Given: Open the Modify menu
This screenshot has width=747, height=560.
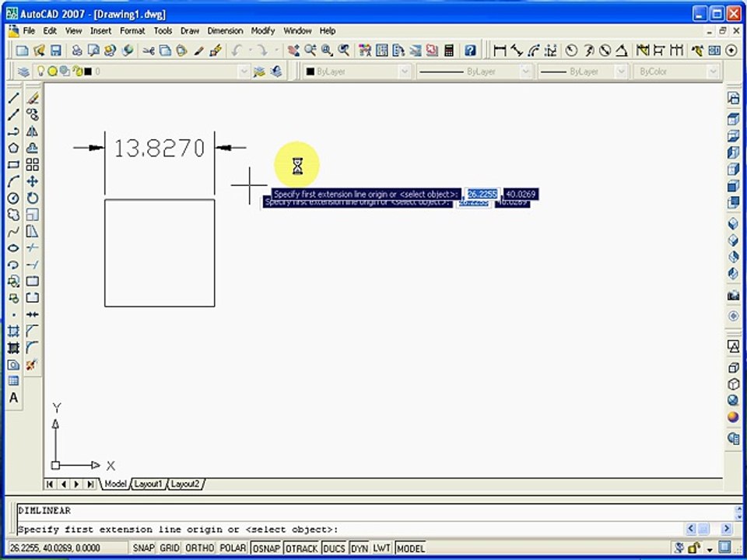Looking at the screenshot, I should tap(263, 30).
